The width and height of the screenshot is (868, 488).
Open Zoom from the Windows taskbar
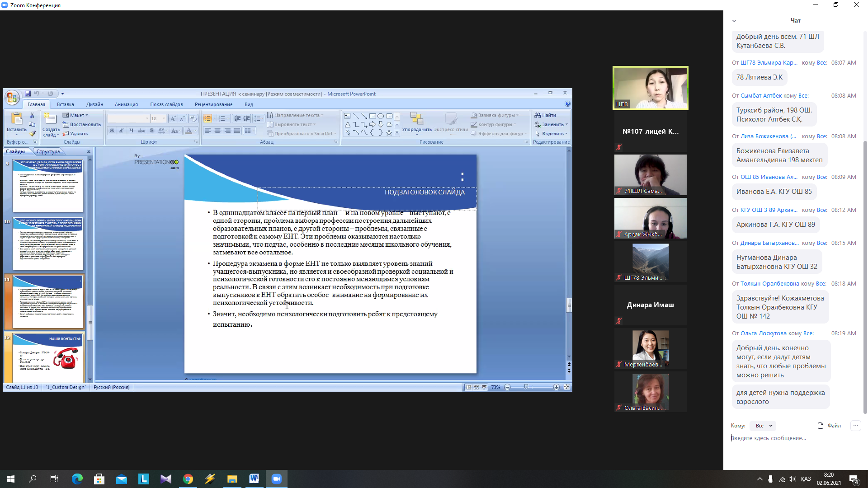coord(276,479)
